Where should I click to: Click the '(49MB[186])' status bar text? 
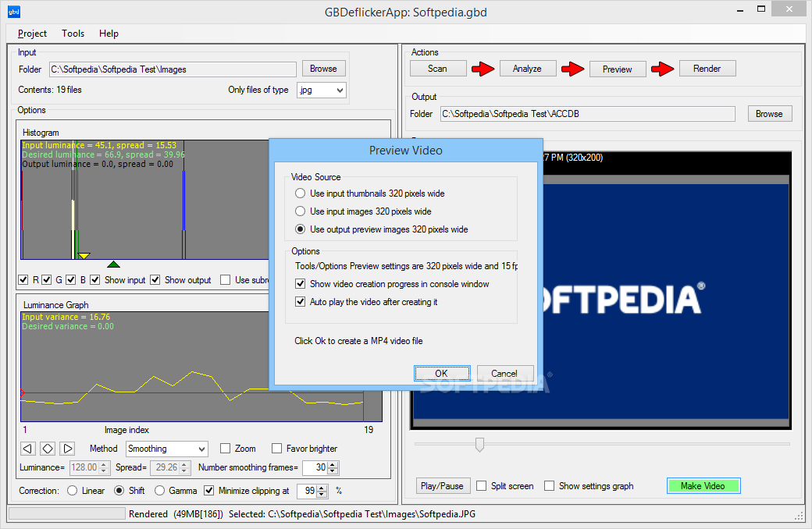coord(198,514)
